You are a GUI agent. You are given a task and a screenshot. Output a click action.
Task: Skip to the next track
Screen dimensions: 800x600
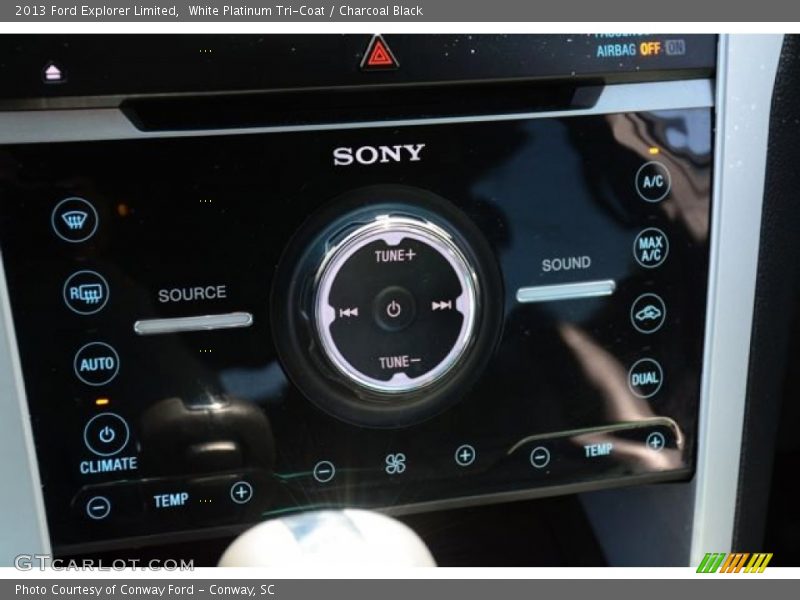[x=441, y=305]
